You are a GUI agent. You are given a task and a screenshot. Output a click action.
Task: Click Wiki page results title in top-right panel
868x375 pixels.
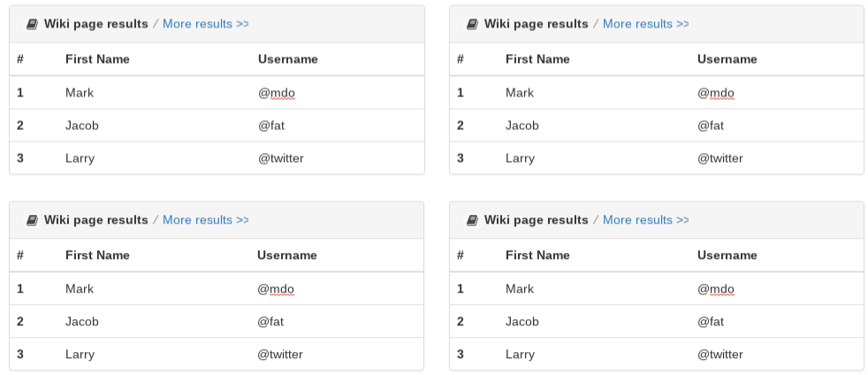click(536, 24)
